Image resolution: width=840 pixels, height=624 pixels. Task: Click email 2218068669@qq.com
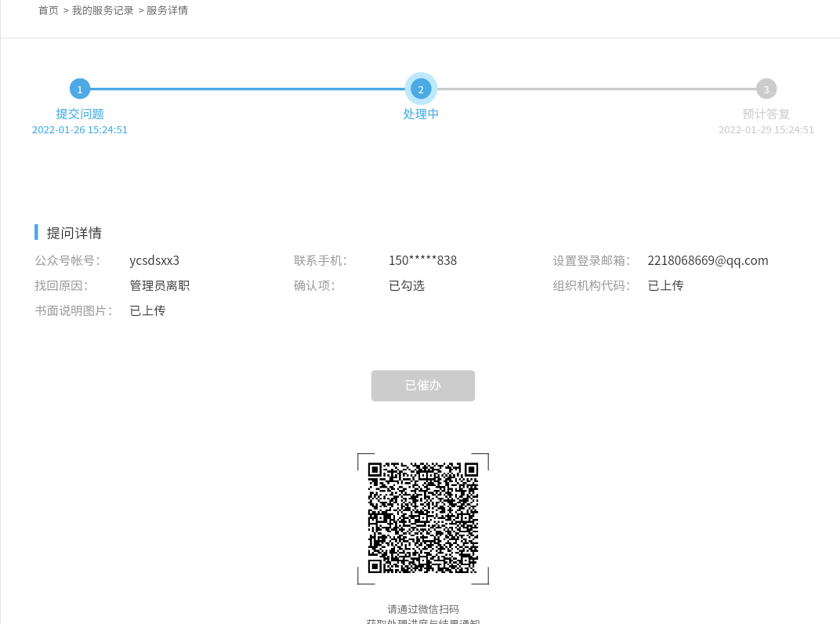point(708,260)
